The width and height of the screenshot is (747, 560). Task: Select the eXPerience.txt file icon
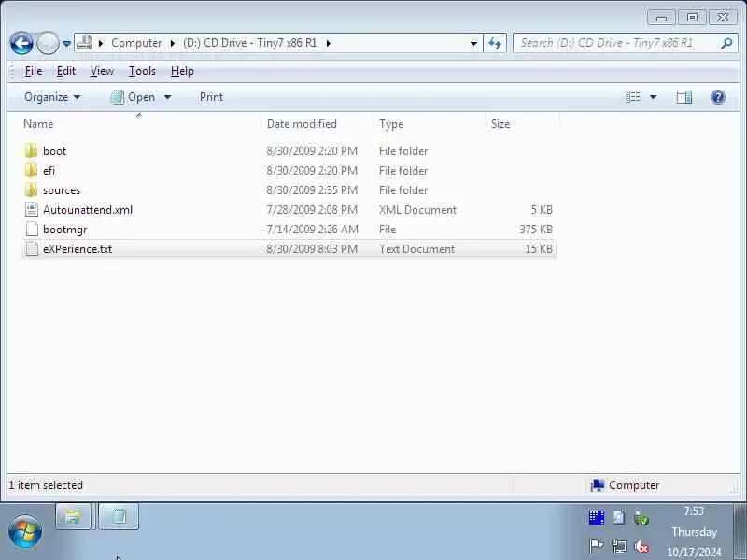pos(32,248)
